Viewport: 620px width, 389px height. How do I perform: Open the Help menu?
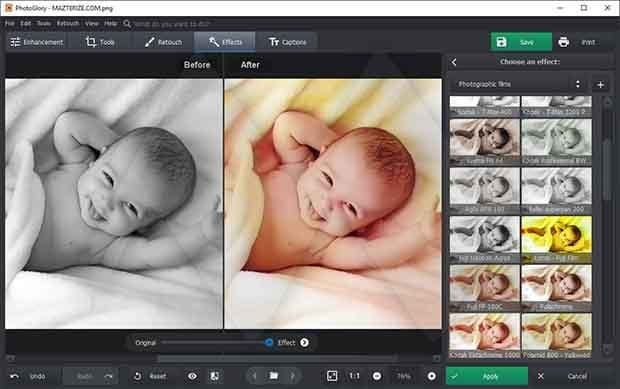[111, 24]
